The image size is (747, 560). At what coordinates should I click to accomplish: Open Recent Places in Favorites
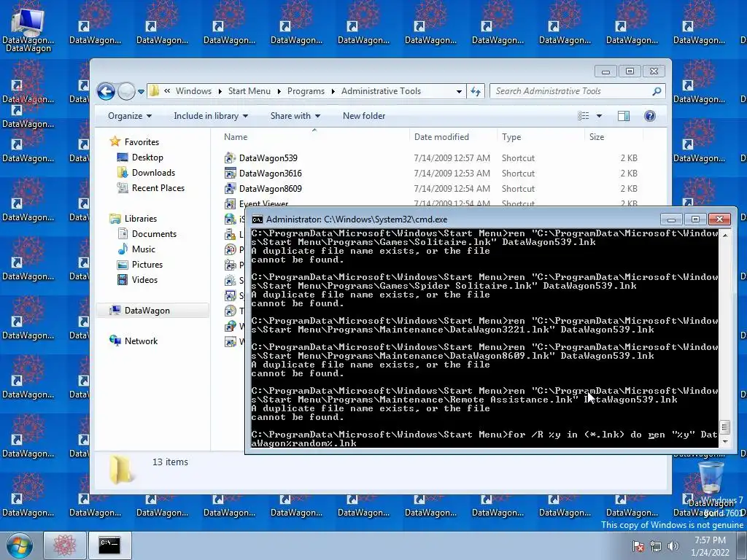[158, 187]
